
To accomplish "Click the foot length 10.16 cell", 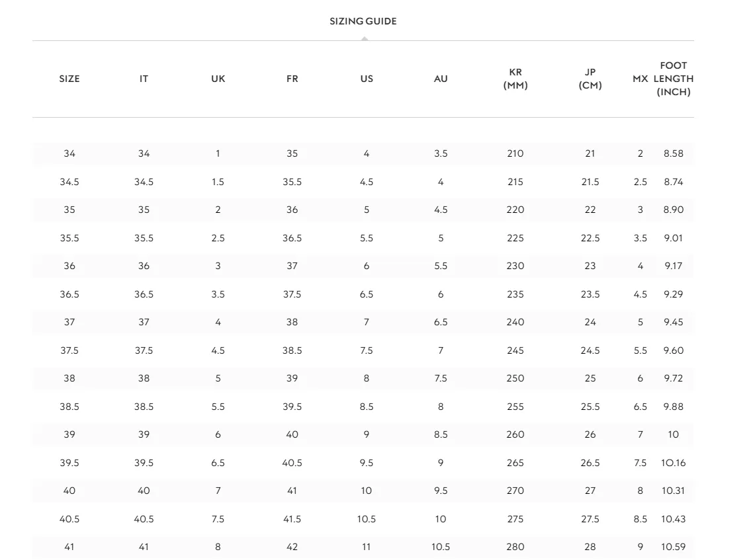I will [673, 463].
